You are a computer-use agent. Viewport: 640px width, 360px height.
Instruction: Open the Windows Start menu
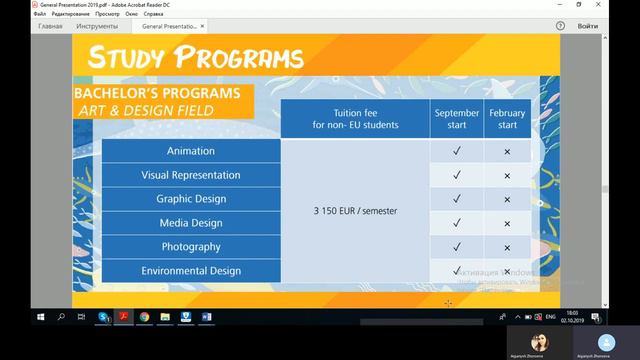[x=41, y=317]
